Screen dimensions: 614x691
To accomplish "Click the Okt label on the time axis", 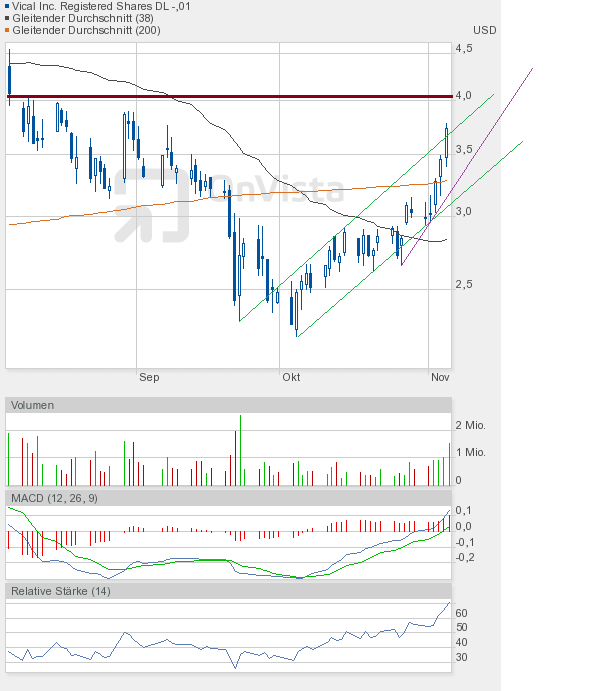I will coord(291,377).
